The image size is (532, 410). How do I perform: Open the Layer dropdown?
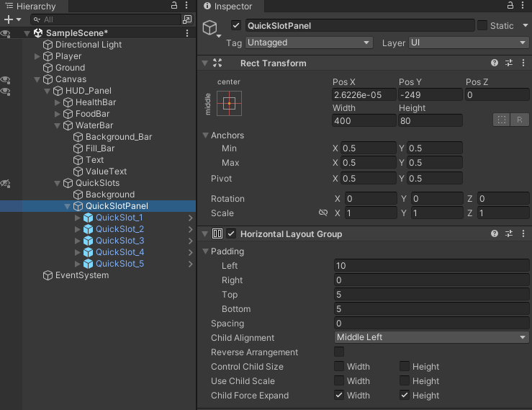[469, 43]
